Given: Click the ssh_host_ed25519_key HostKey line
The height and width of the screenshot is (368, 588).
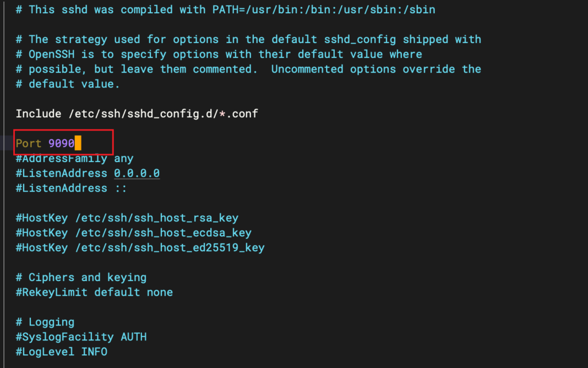Looking at the screenshot, I should 140,248.
